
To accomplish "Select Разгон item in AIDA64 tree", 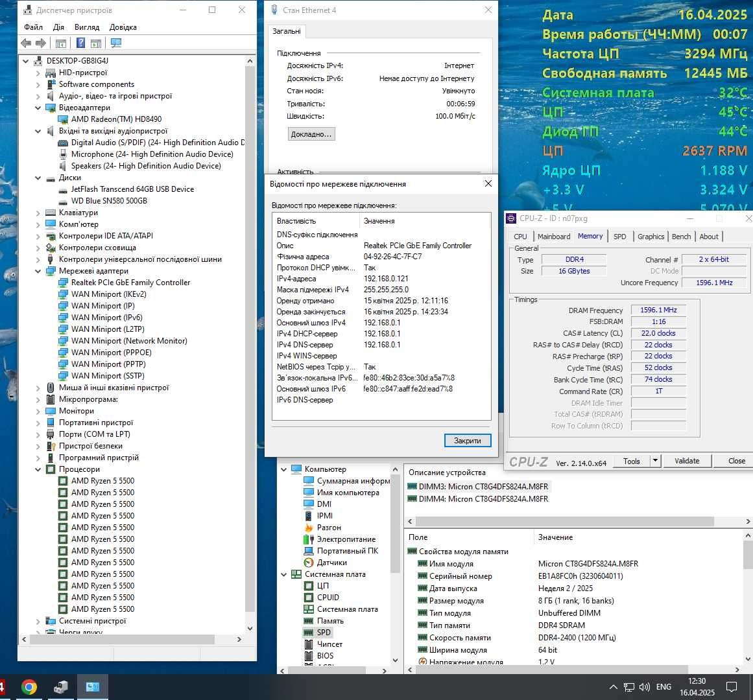I will (328, 528).
